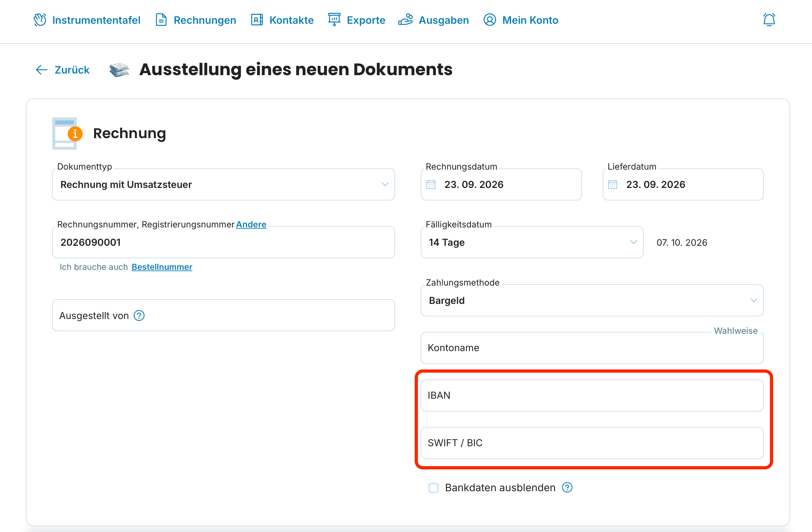Viewport: 812px width, 532px height.
Task: Click the Instrumententafel waving hand icon
Action: coord(40,20)
